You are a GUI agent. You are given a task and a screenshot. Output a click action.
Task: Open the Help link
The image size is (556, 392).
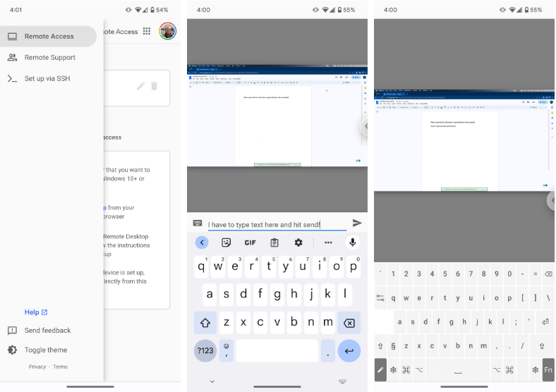pos(36,312)
